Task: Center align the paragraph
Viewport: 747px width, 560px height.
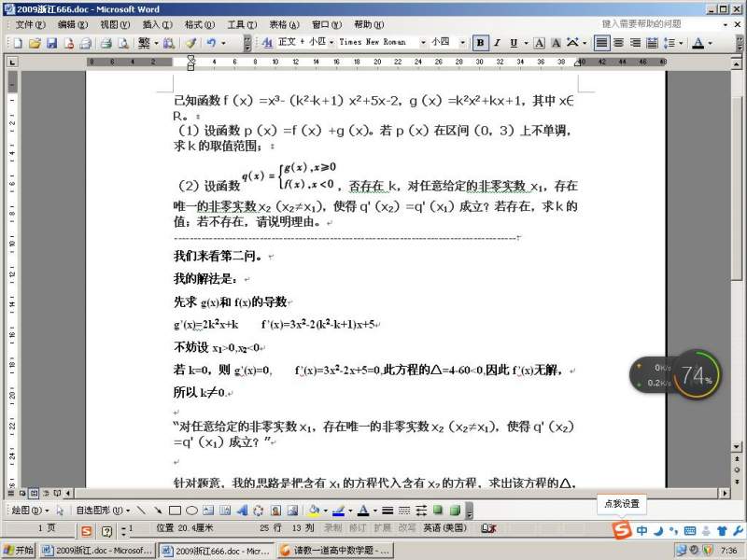Action: (x=618, y=43)
